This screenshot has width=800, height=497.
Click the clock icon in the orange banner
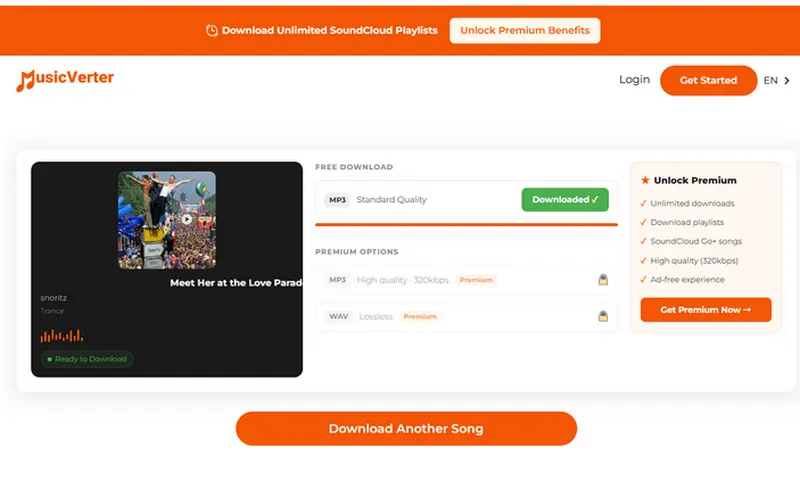211,31
